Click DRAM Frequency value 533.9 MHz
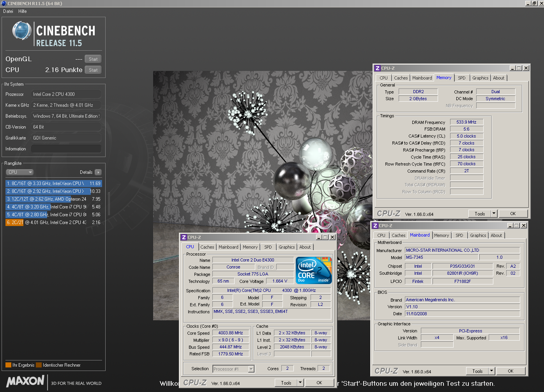The height and width of the screenshot is (392, 544). tap(466, 122)
